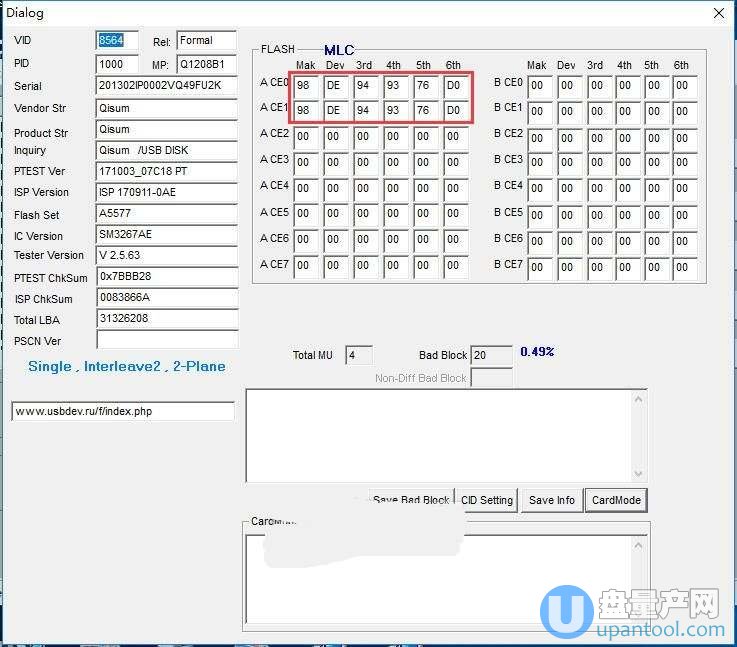The width and height of the screenshot is (737, 647).
Task: Click the upper text area's scroll-up arrow
Action: point(638,399)
